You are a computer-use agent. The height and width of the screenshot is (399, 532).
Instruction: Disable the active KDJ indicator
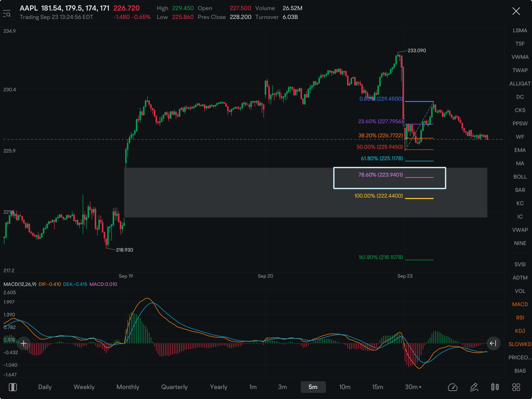coord(520,331)
